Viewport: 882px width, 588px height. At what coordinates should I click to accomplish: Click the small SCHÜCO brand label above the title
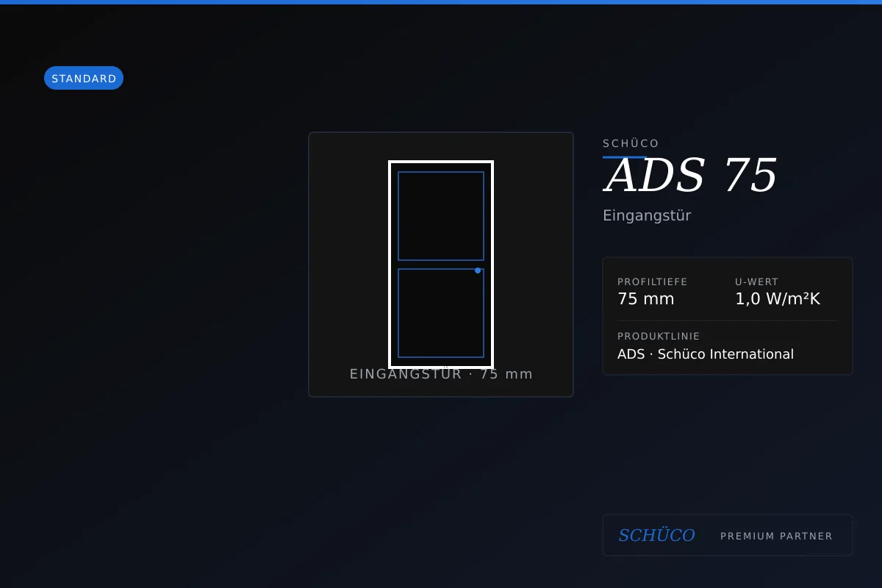tap(631, 143)
